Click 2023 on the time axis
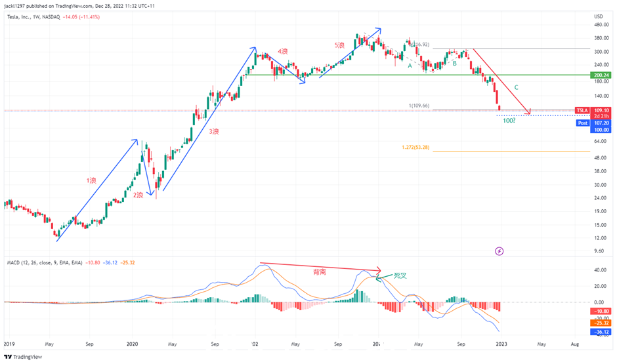This screenshot has height=364, width=617. (x=501, y=344)
